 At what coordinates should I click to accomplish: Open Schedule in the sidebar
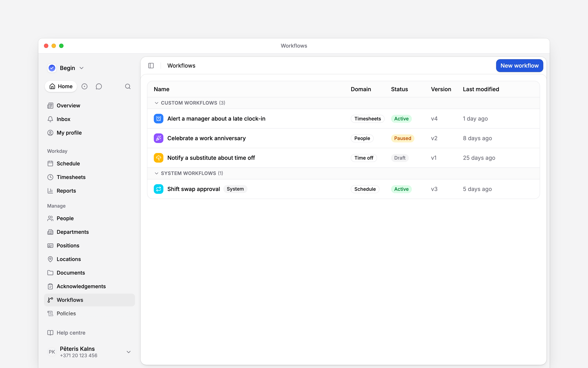(89, 164)
